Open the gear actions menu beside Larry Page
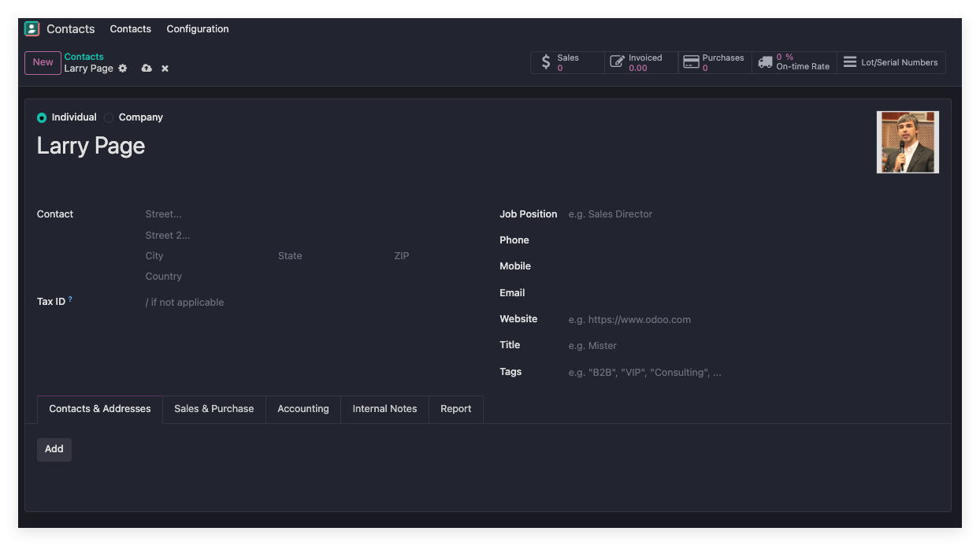The height and width of the screenshot is (546, 980). (123, 69)
